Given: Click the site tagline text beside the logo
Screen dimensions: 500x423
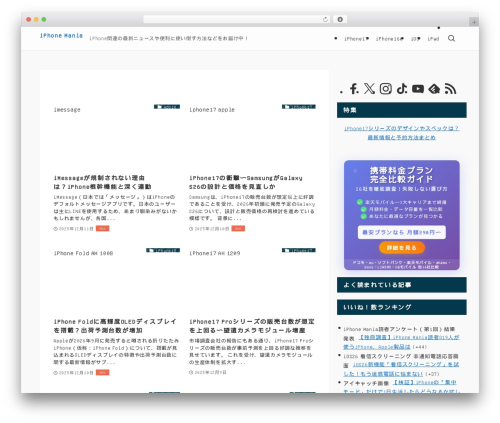Looking at the screenshot, I should coord(168,38).
